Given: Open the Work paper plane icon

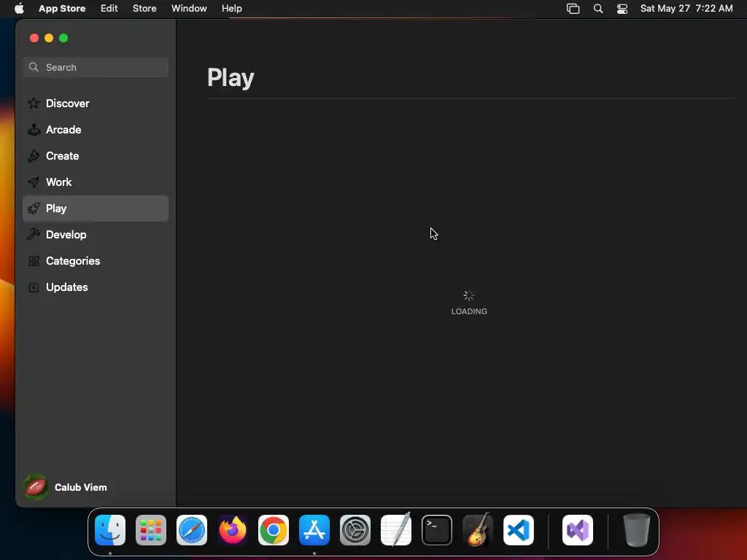Looking at the screenshot, I should (34, 182).
